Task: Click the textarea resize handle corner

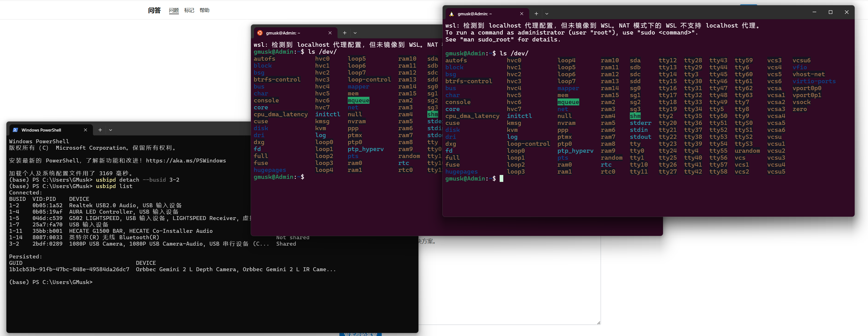Action: coord(598,323)
